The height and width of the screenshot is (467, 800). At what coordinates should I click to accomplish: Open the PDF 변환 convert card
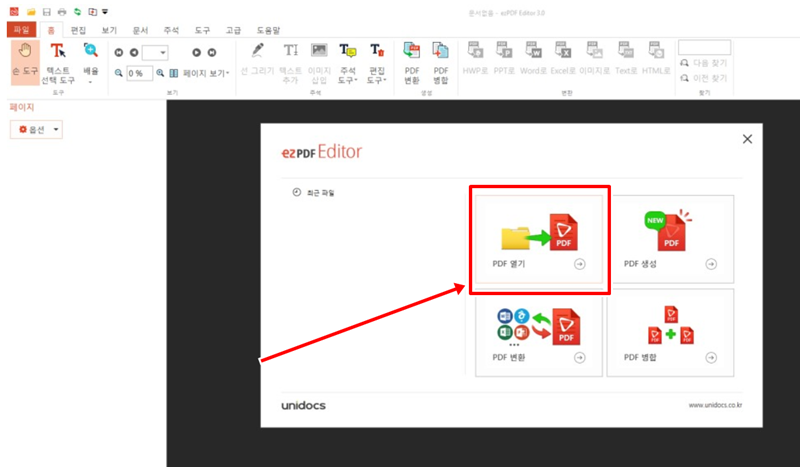[539, 333]
